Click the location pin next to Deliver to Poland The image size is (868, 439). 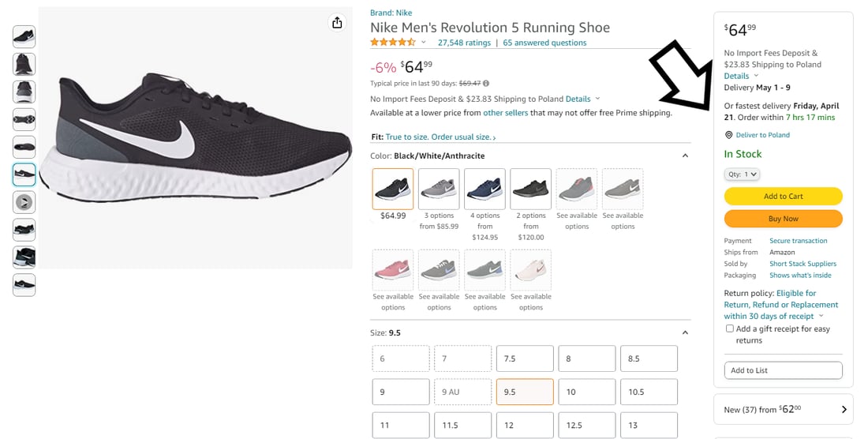[x=728, y=135]
